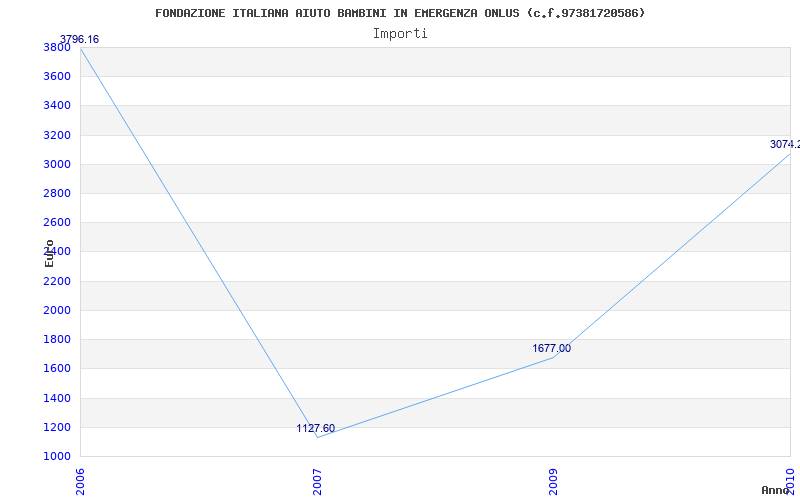The height and width of the screenshot is (500, 800).
Task: Click the Anno x-axis title
Action: (775, 490)
